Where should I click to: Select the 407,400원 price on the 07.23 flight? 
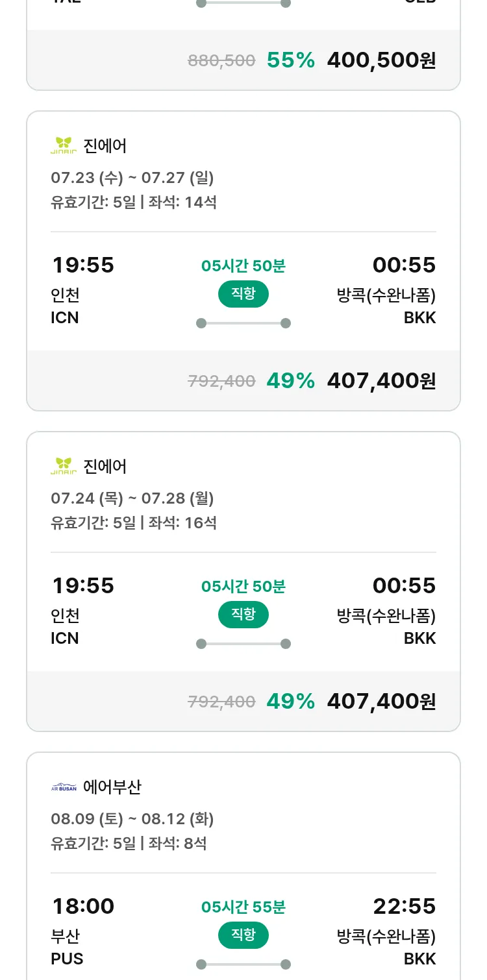[x=381, y=381]
